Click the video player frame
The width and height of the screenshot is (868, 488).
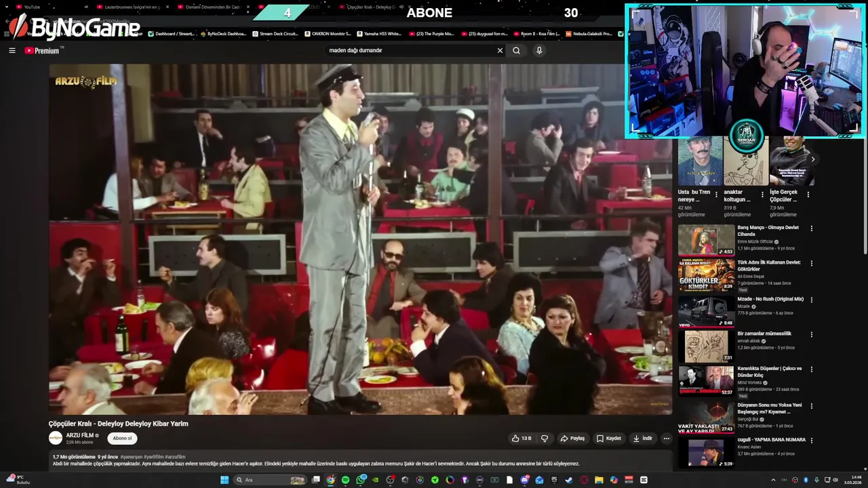tap(360, 239)
